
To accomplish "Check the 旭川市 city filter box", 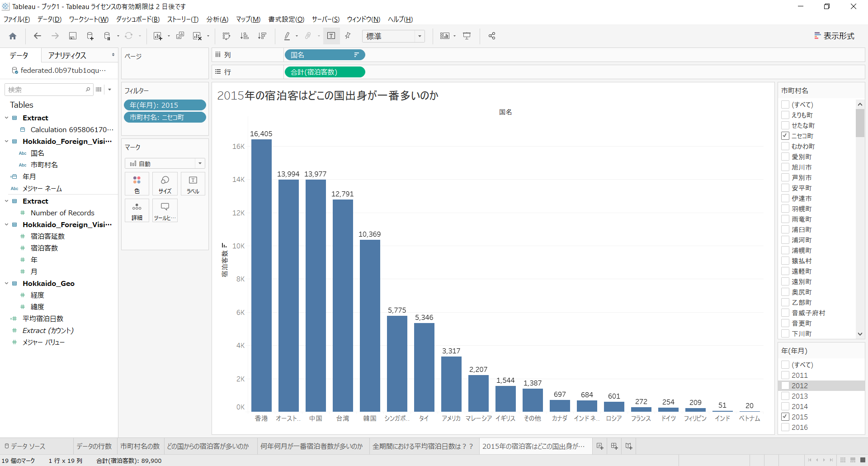I will 785,167.
